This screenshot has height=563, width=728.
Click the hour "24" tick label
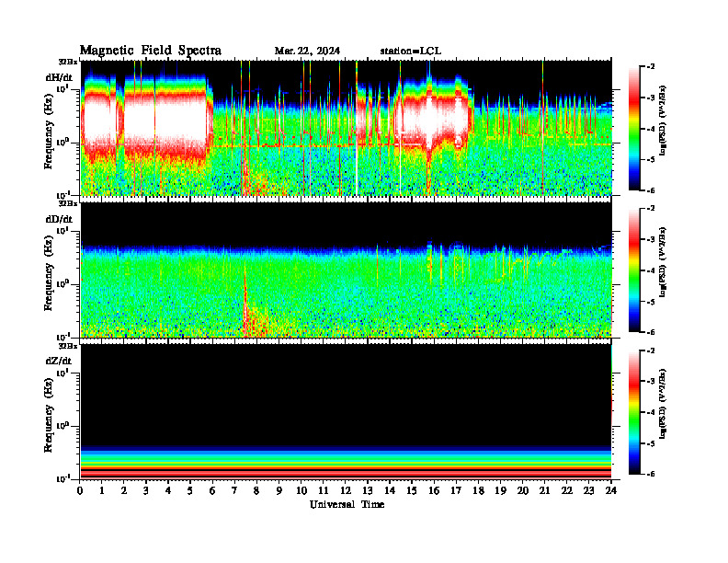(x=611, y=490)
